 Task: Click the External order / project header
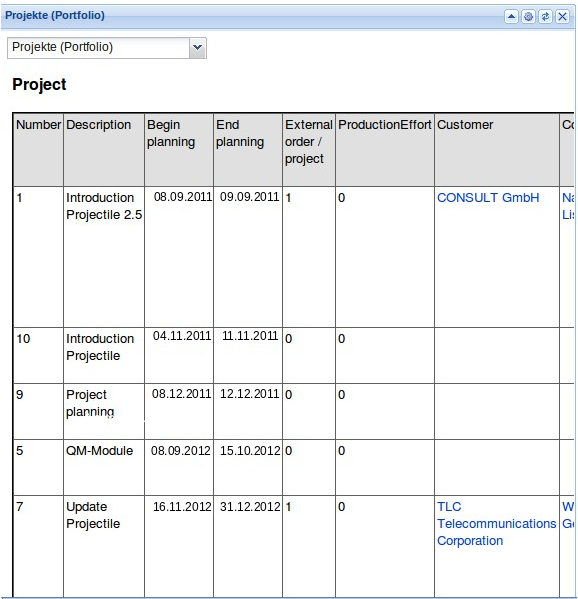click(309, 149)
